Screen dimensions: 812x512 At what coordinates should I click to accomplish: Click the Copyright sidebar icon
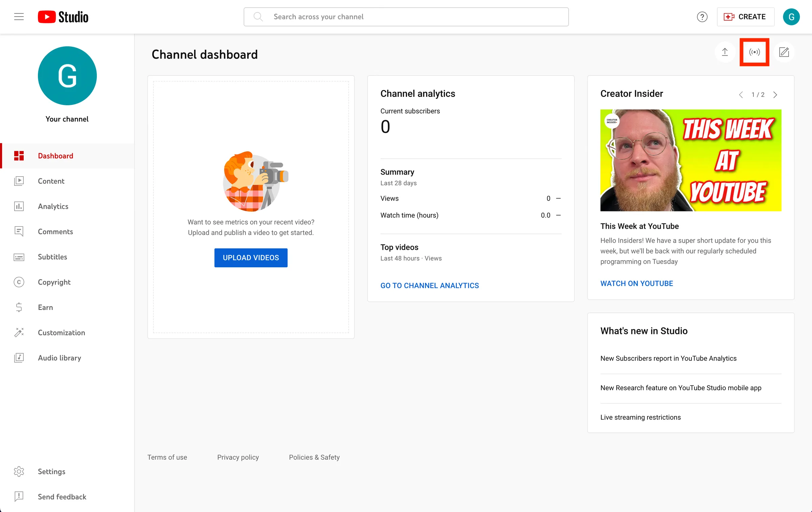point(19,282)
